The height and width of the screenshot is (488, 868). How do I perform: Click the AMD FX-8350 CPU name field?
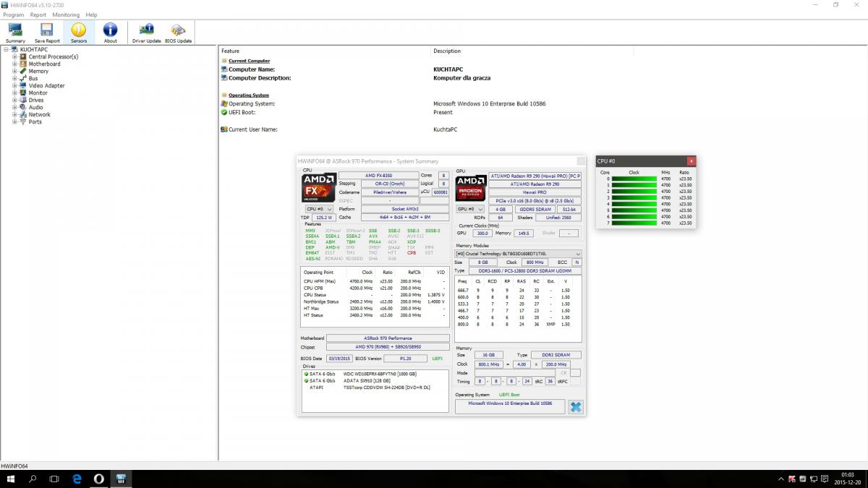click(379, 176)
